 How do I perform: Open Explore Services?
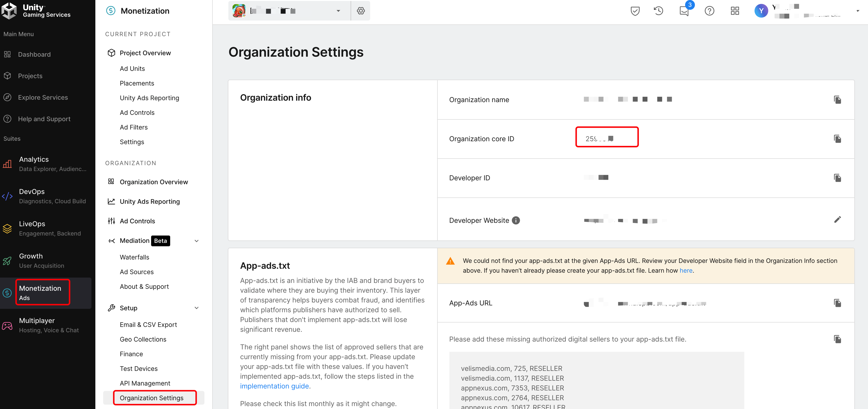pos(43,98)
